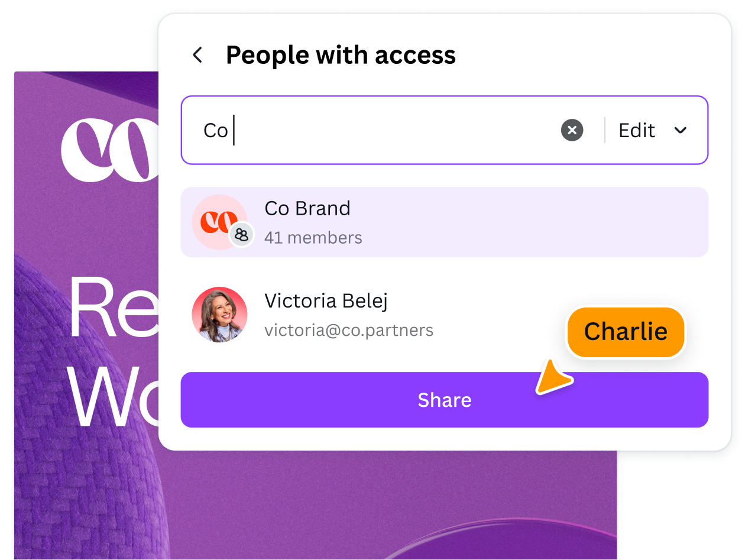Click the purple Share button
Image resolution: width=745 pixels, height=560 pixels.
coord(444,400)
